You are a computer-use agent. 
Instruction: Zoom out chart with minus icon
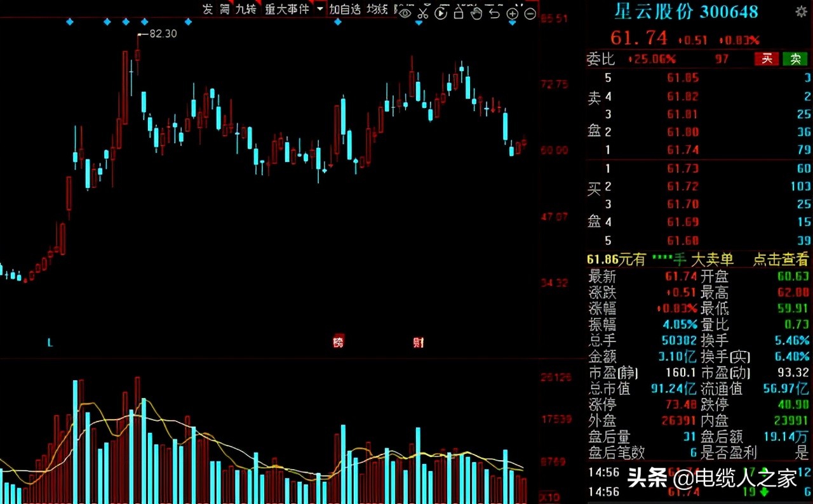tap(530, 13)
